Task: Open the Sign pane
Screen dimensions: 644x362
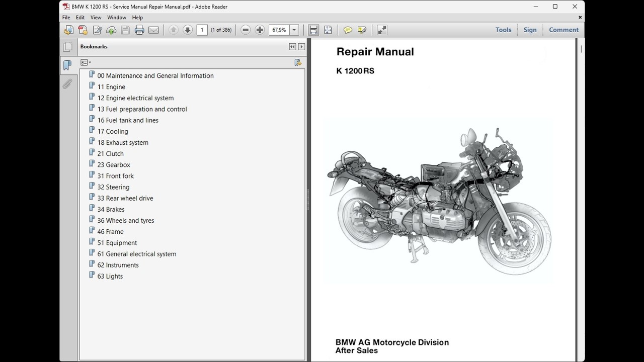Action: [530, 30]
